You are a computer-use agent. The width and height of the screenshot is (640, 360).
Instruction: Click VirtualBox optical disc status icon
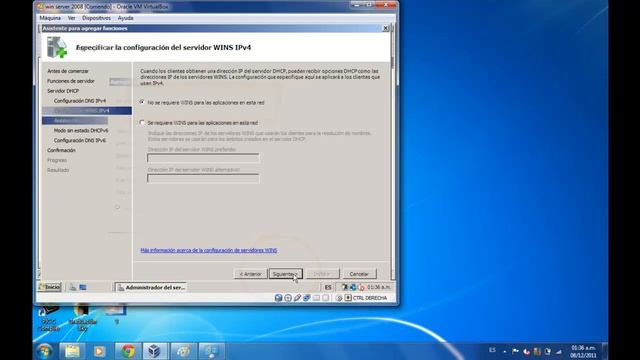tap(288, 298)
